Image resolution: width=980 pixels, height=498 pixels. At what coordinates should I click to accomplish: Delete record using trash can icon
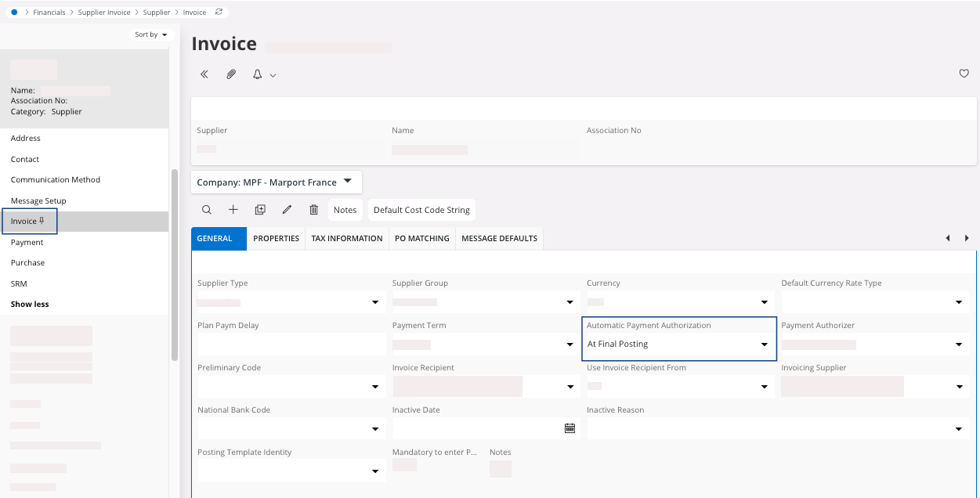pyautogui.click(x=313, y=210)
